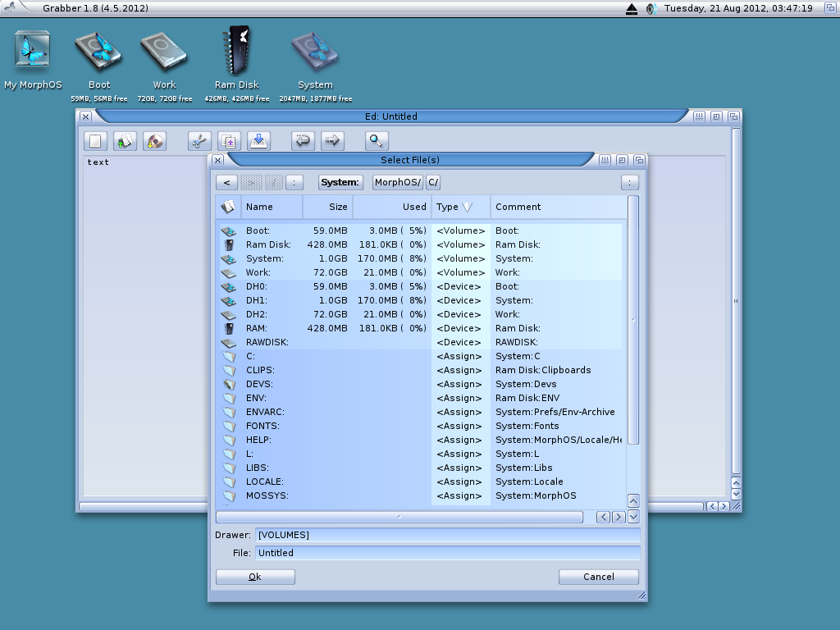This screenshot has width=840, height=630.
Task: Sort the list by Size column header
Action: point(328,207)
